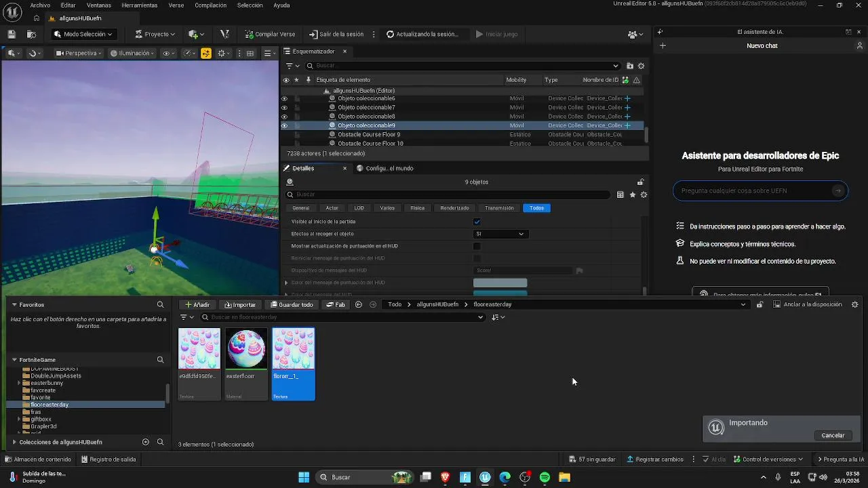868x488 pixels.
Task: Search within the Favoritos panel
Action: tap(160, 305)
